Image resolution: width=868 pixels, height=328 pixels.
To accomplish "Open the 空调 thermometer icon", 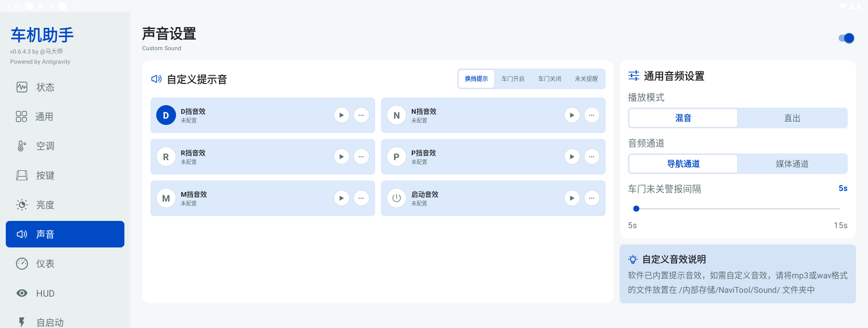I will pyautogui.click(x=22, y=146).
